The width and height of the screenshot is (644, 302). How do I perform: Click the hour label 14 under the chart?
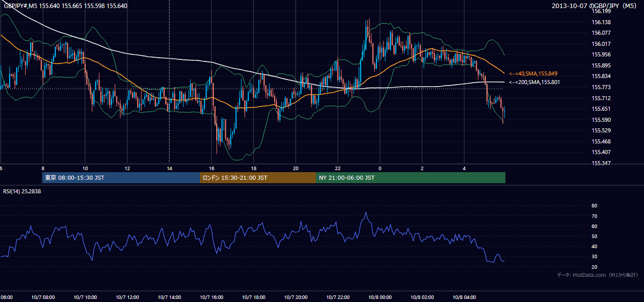tap(169, 169)
